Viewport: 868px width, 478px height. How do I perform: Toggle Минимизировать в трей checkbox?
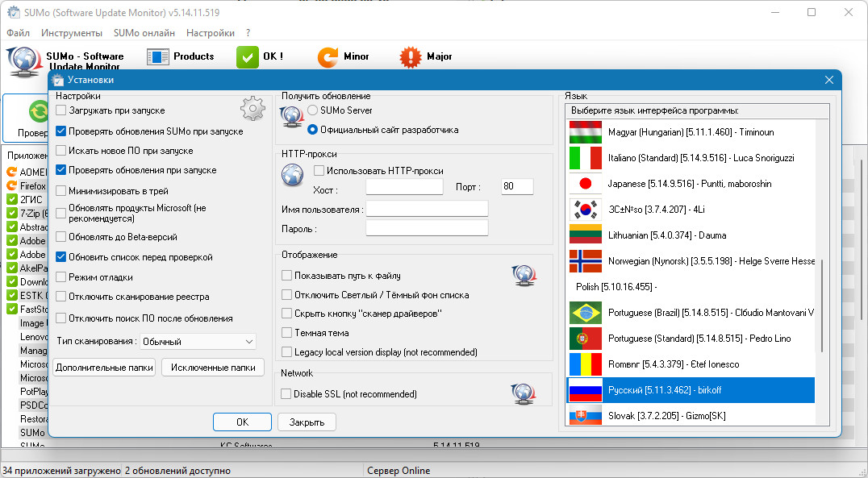tap(61, 191)
